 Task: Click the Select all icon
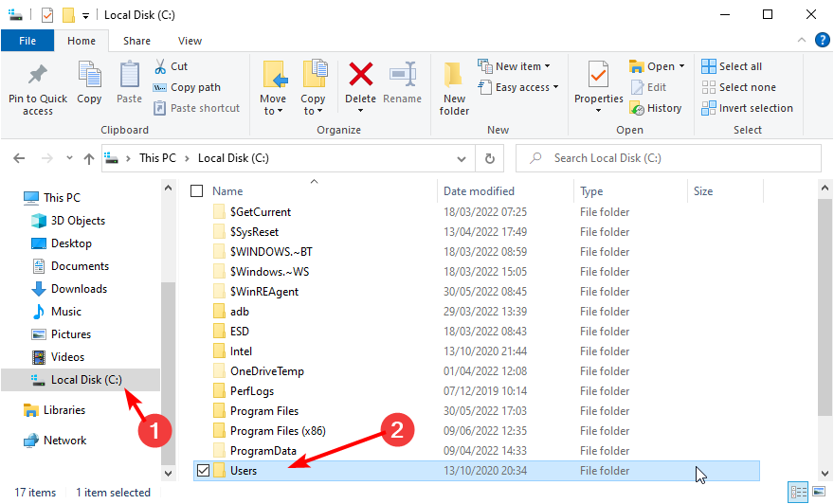[709, 66]
